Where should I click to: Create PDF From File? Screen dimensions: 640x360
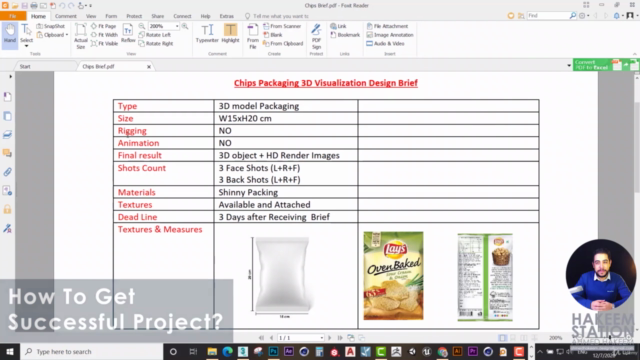pyautogui.click(x=253, y=36)
